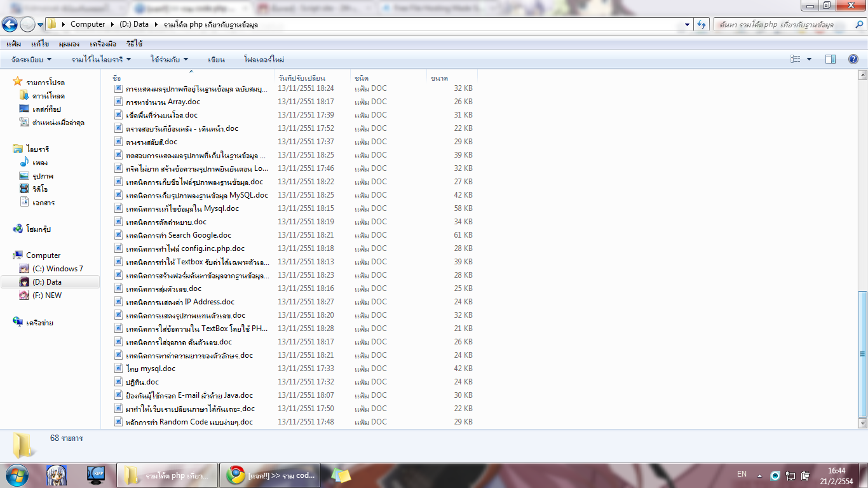The width and height of the screenshot is (868, 488).
Task: Expand the จัดระเบียบ (Organize) dropdown
Action: [x=32, y=59]
